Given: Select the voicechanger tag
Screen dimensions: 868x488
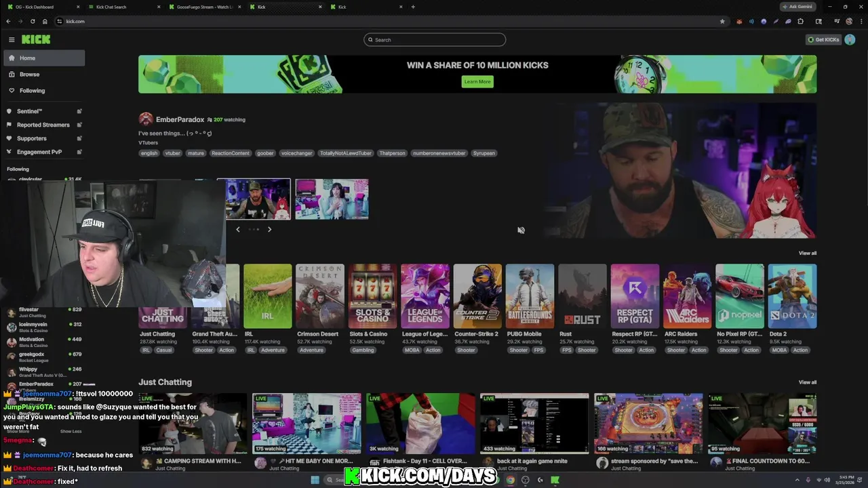Looking at the screenshot, I should click(296, 153).
